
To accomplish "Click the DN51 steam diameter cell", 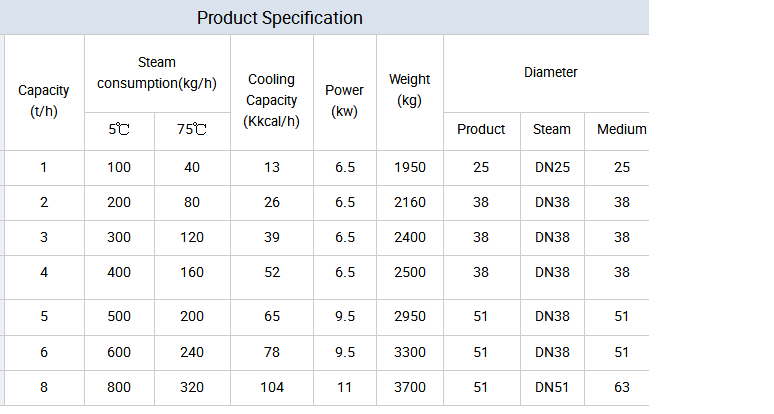I will click(x=552, y=387).
